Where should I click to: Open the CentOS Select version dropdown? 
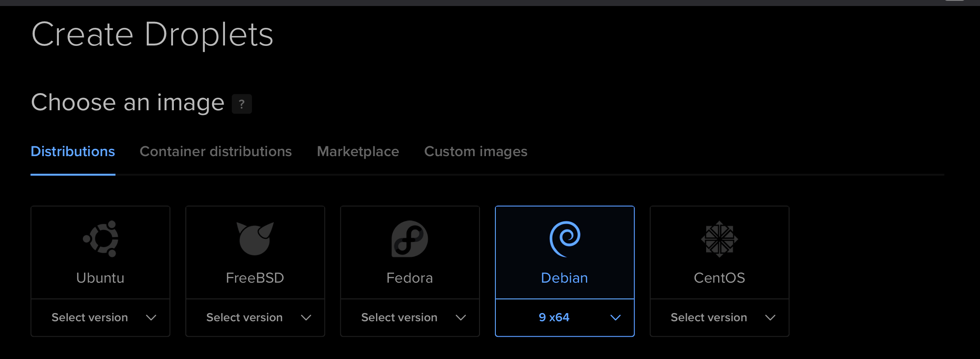point(719,318)
